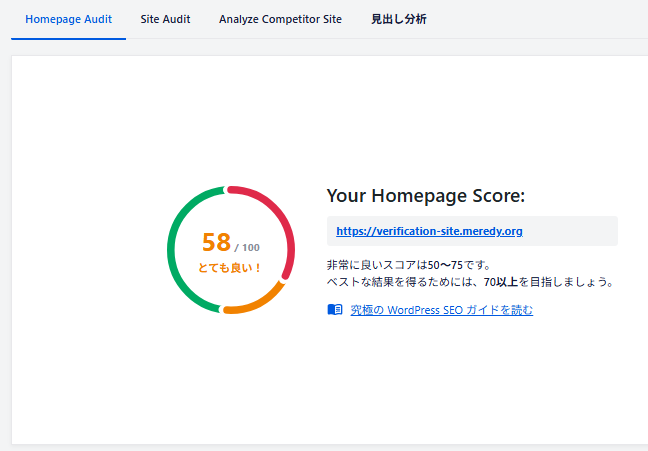
Task: Open the Homepage Audit tab
Action: [68, 19]
